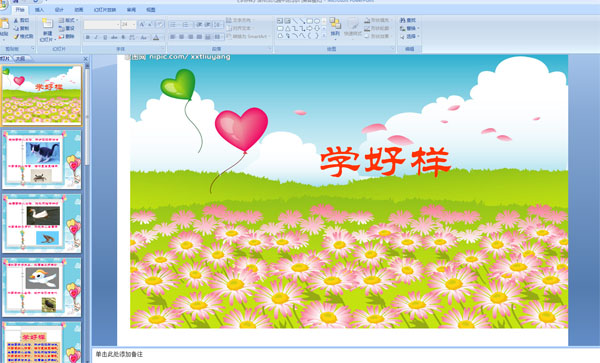Clear all formatting icon
Viewport: 600px width, 363px height.
[x=160, y=24]
